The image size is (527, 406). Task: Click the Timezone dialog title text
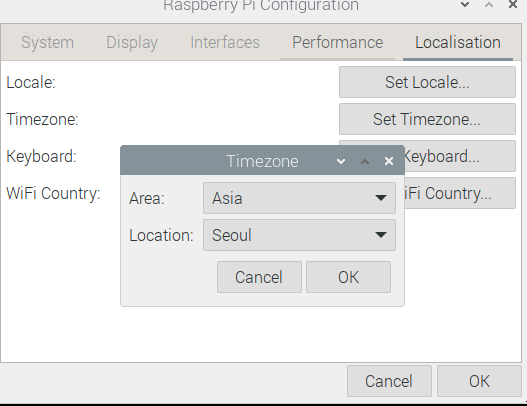[x=262, y=161]
